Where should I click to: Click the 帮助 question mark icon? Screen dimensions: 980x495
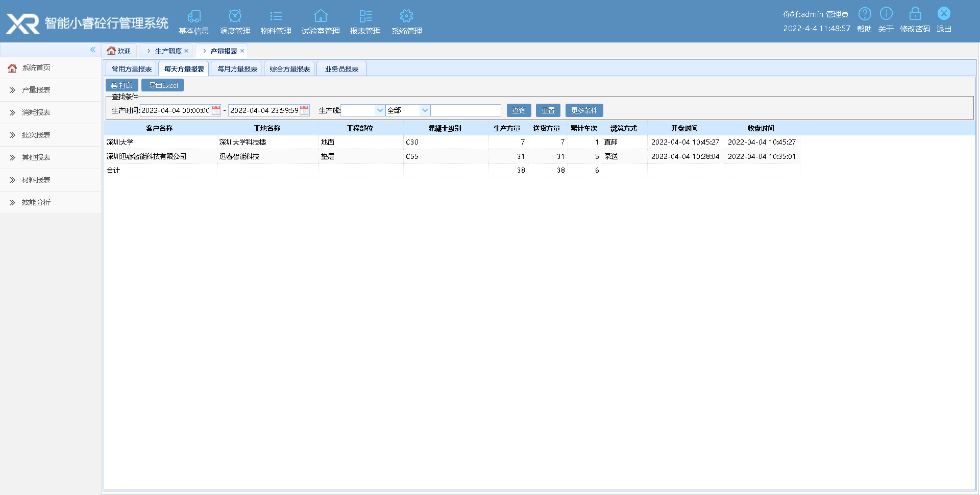coord(865,14)
